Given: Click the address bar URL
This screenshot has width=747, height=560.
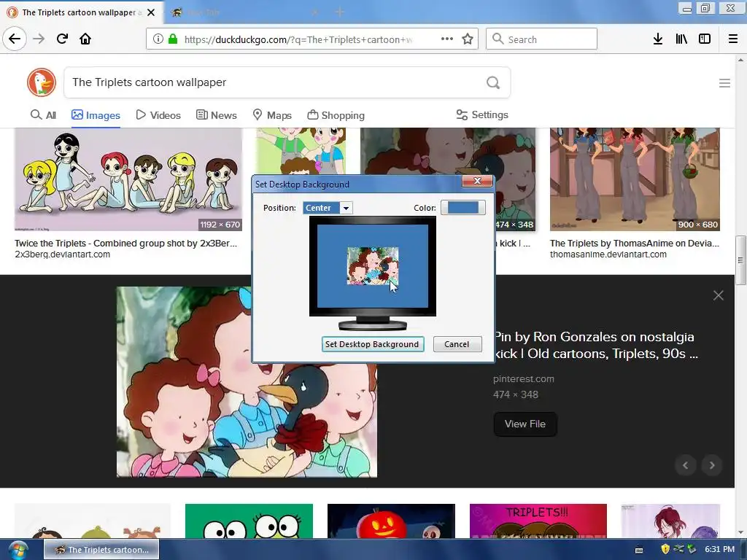Looking at the screenshot, I should pyautogui.click(x=298, y=39).
